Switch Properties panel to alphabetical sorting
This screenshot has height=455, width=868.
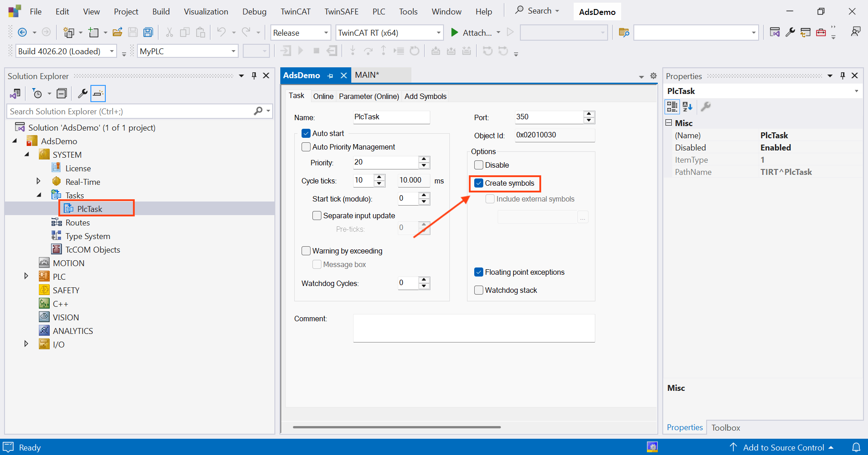click(687, 107)
